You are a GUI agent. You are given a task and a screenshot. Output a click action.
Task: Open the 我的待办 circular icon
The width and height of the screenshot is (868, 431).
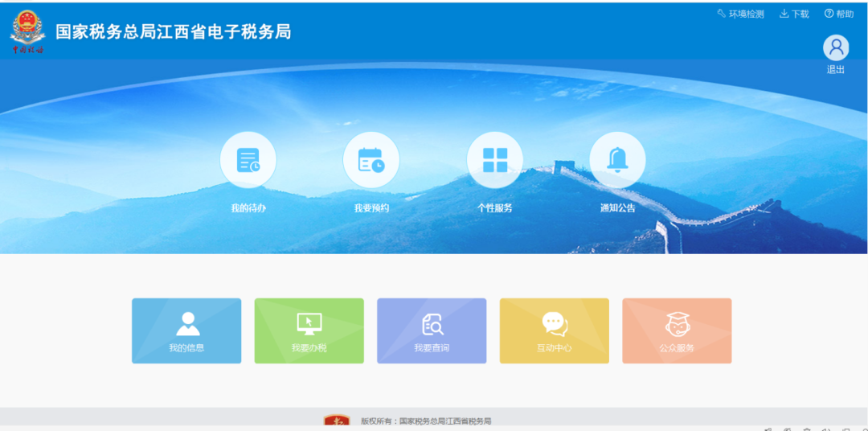pos(248,160)
